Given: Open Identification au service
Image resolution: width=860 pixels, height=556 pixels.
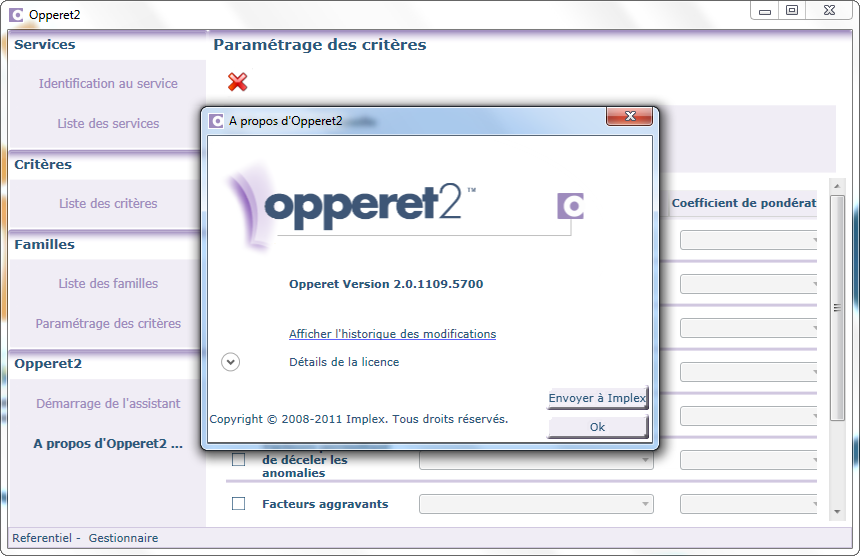Looking at the screenshot, I should point(108,83).
